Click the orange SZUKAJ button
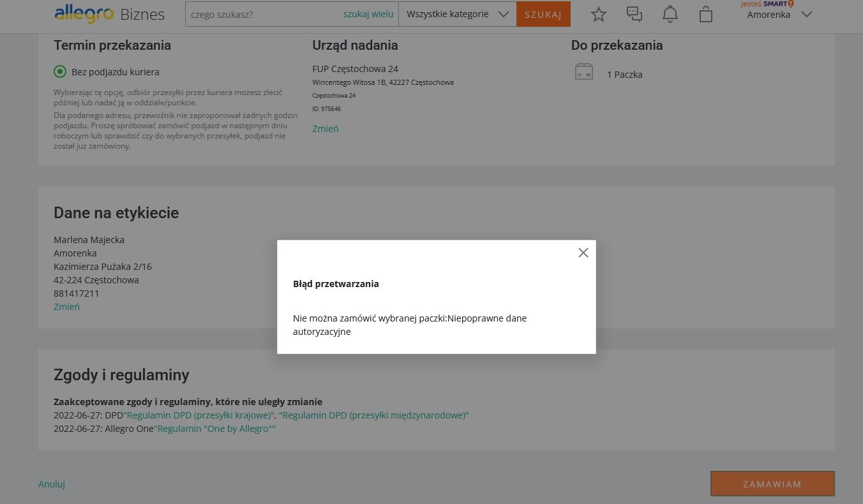This screenshot has width=863, height=504. click(x=543, y=14)
